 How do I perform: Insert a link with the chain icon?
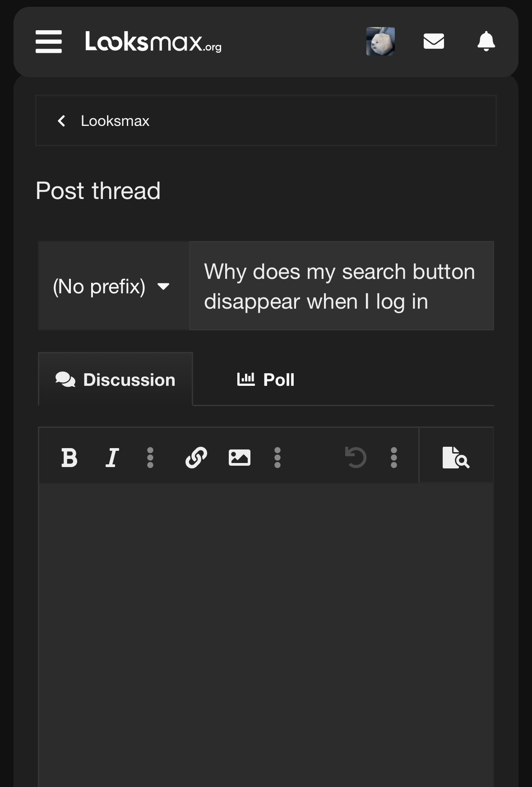[x=196, y=458]
